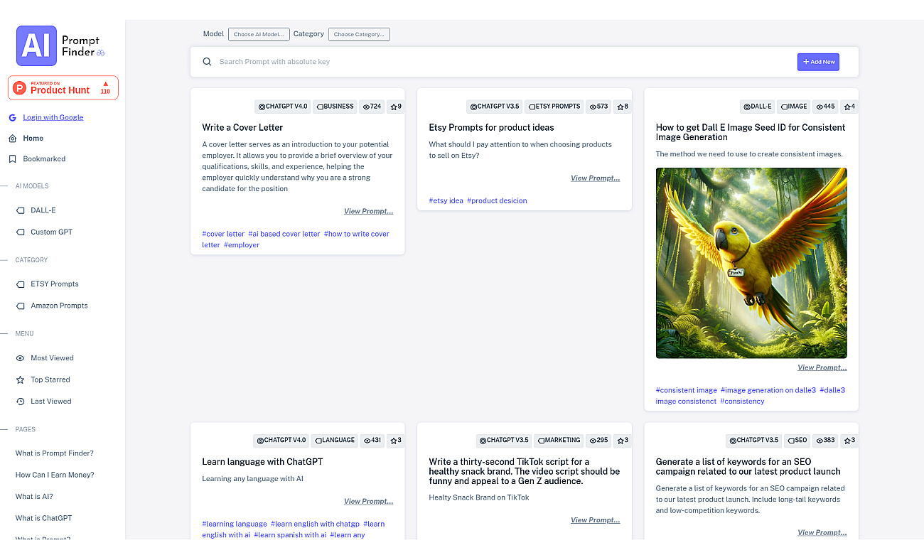Open the Choose AI Model dropdown
The width and height of the screenshot is (924, 560).
click(x=259, y=34)
